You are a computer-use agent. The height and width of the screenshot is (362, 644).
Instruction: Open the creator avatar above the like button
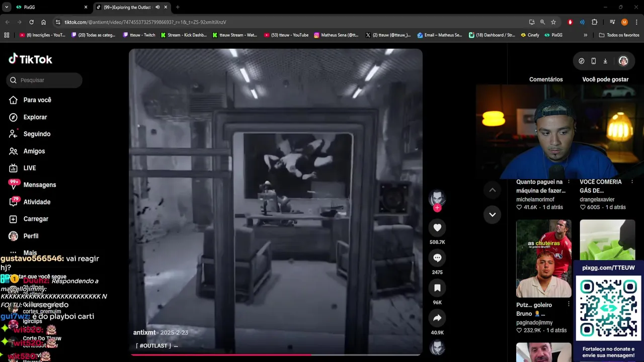pos(437,198)
